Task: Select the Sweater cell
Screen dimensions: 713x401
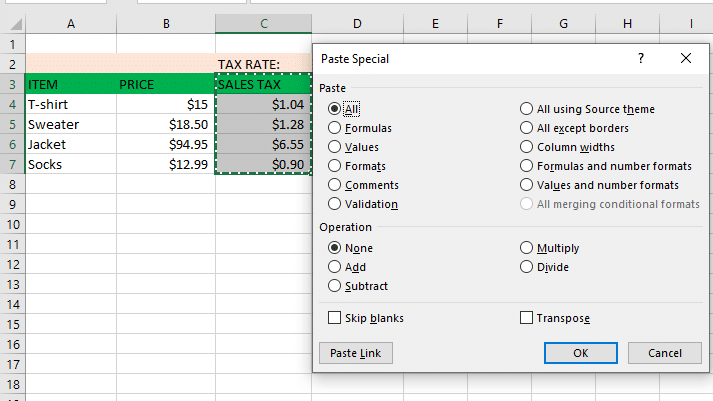Action: 70,124
